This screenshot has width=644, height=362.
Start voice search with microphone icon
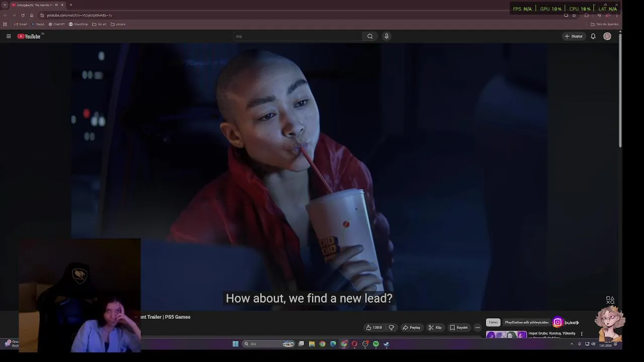(x=386, y=36)
